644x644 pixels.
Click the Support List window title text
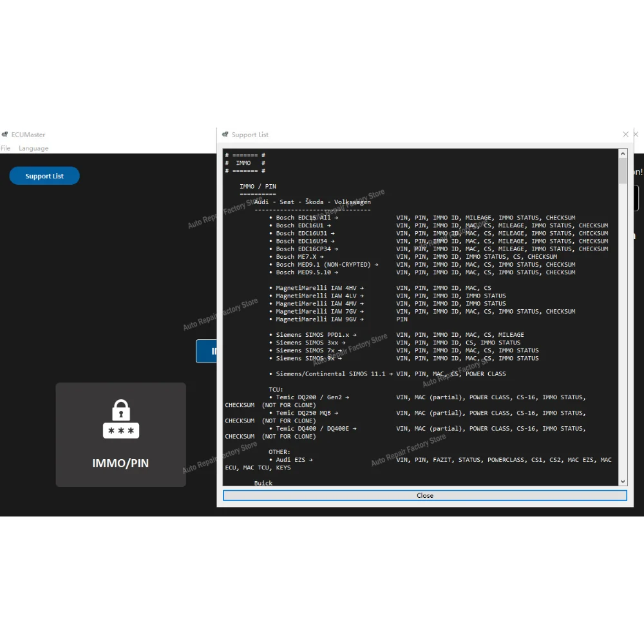(x=250, y=135)
